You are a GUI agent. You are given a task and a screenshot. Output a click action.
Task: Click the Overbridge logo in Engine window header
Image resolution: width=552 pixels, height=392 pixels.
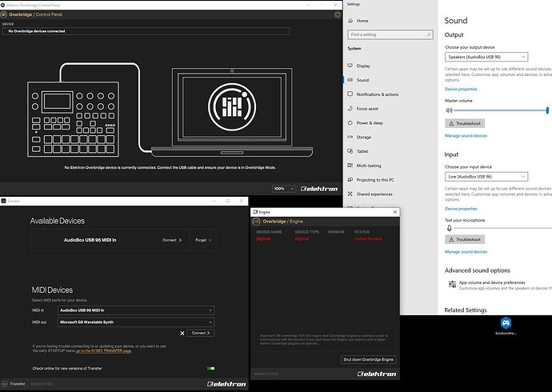pos(256,222)
